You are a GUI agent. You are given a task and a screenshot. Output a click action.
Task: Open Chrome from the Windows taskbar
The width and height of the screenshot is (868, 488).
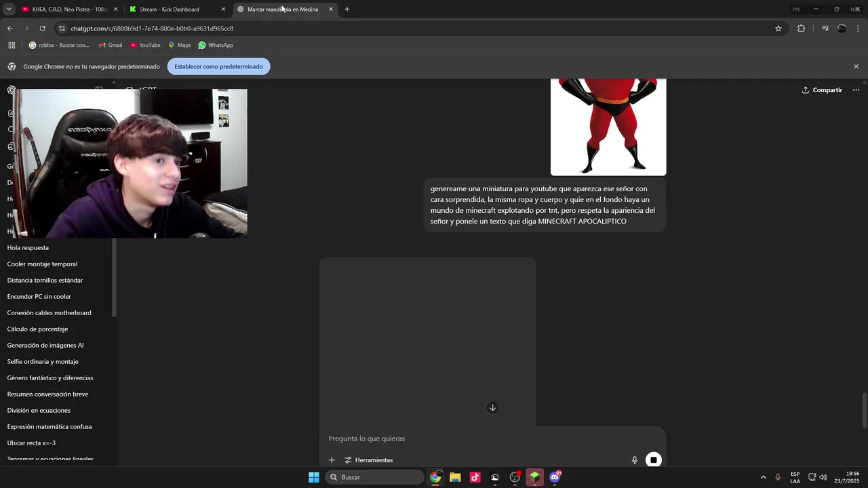click(x=435, y=477)
